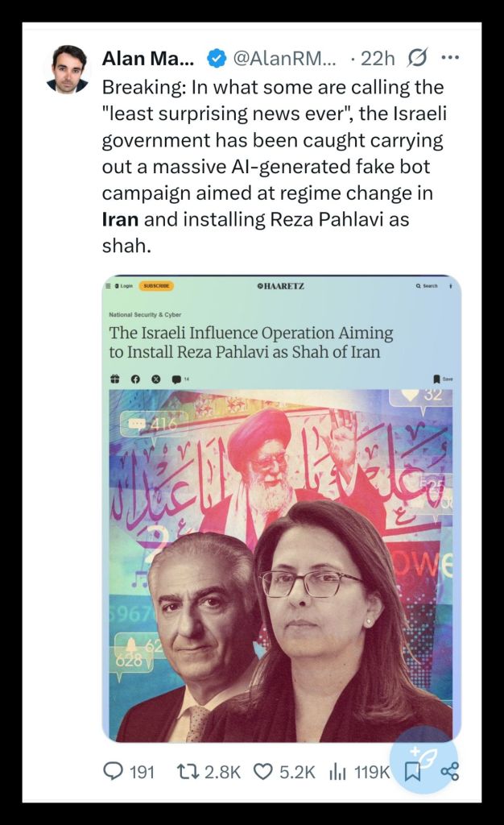
Task: Like the tweet with 5.2K hearts
Action: [x=284, y=772]
